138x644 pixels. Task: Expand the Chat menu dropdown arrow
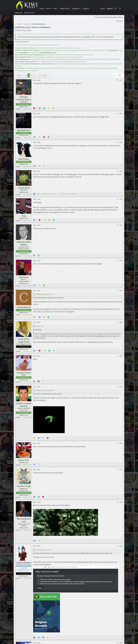(x=58, y=8)
